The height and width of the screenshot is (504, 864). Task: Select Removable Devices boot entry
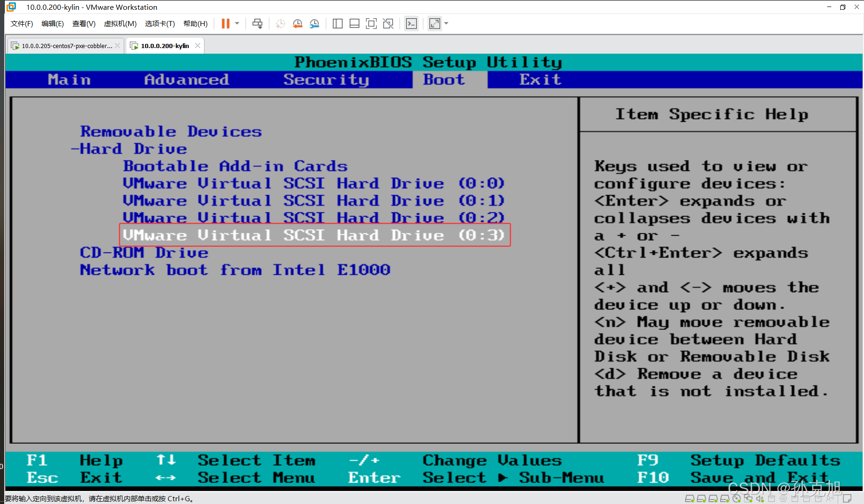pyautogui.click(x=171, y=132)
